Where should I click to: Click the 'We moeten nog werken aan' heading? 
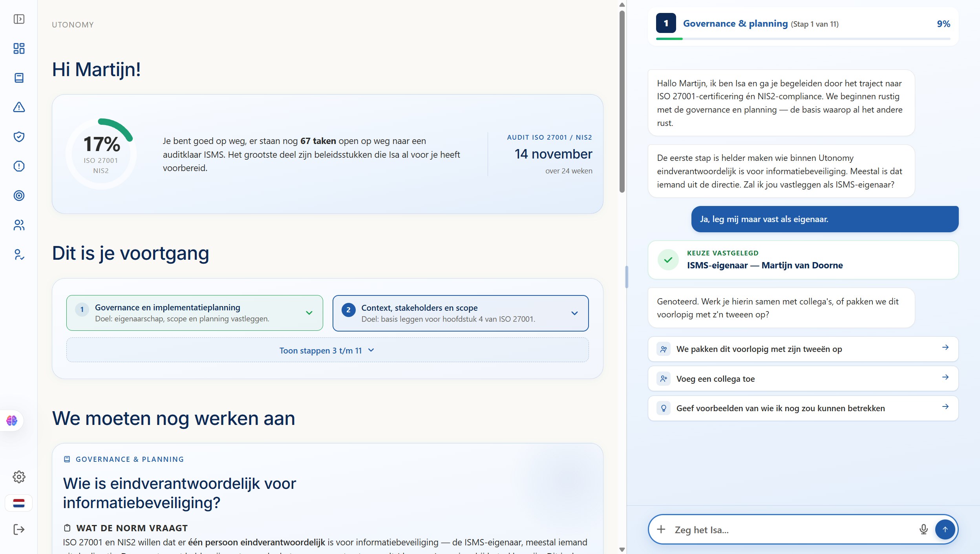tap(173, 418)
